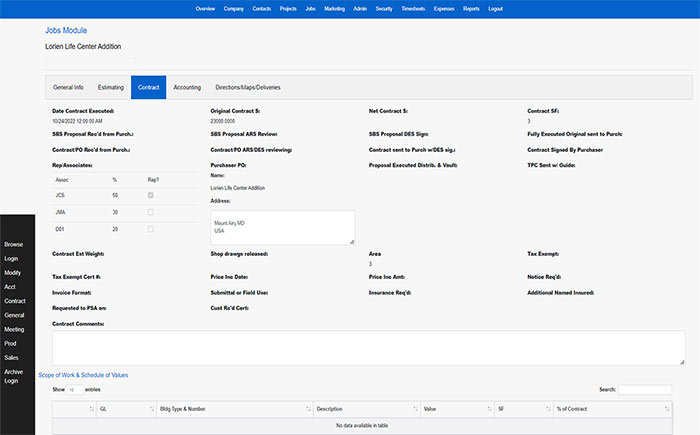Select Browse in the black sidebar

point(13,245)
